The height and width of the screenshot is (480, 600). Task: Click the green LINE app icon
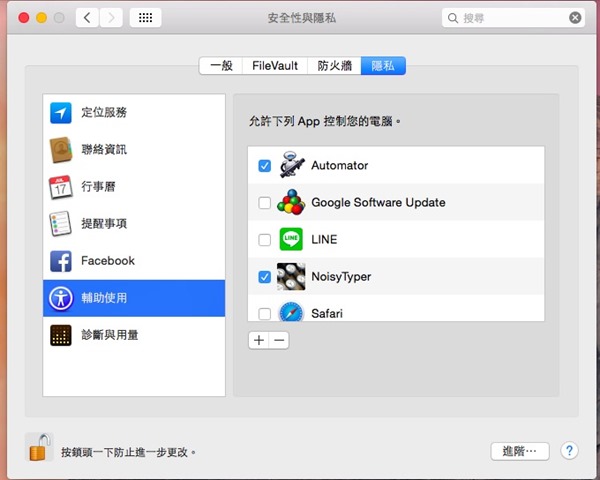pos(291,239)
